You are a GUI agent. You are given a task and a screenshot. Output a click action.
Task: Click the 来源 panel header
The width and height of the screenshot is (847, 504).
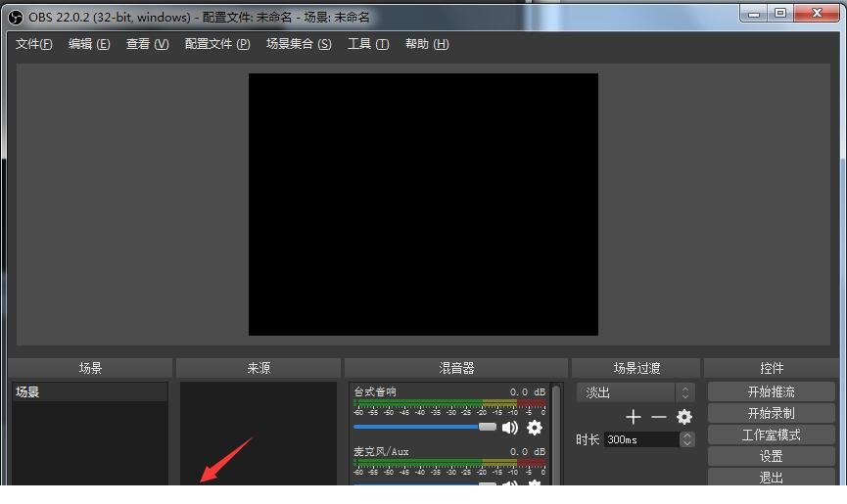(x=259, y=368)
